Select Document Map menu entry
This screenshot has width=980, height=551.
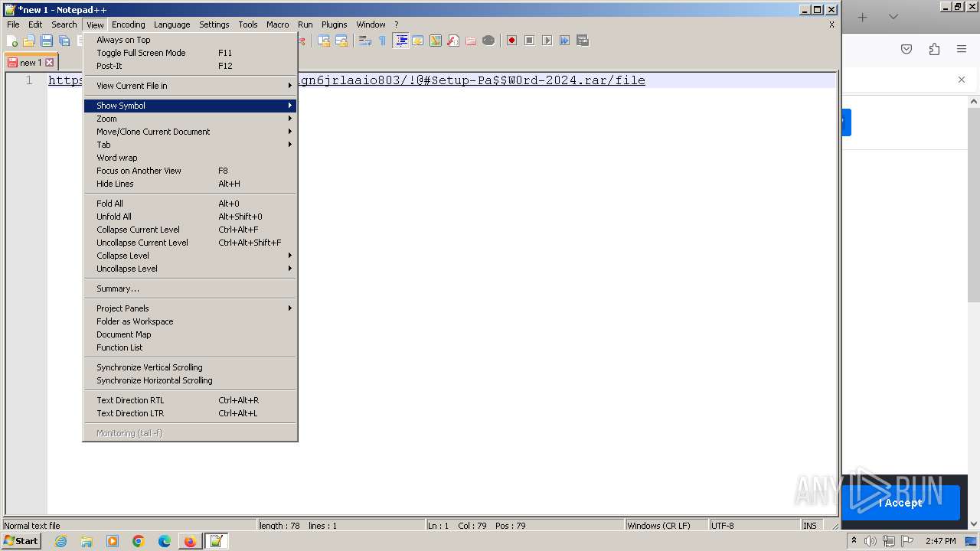190,334
